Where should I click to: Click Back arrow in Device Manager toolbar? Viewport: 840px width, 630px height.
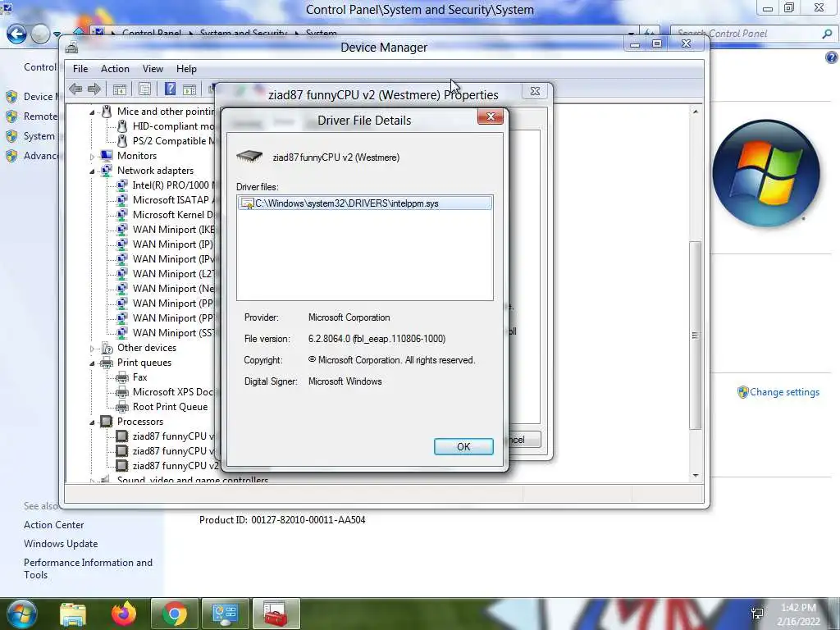coord(75,89)
